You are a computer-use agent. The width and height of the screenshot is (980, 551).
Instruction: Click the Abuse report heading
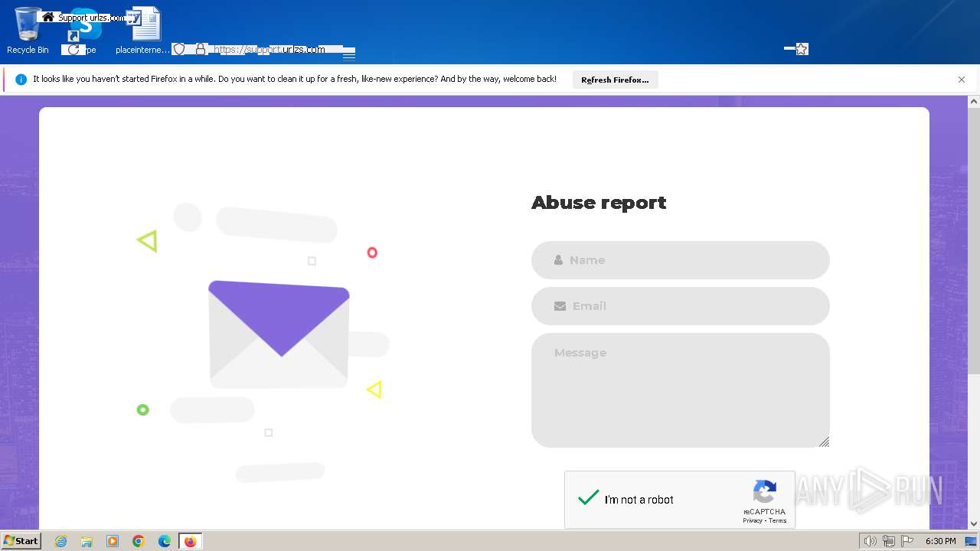click(599, 203)
